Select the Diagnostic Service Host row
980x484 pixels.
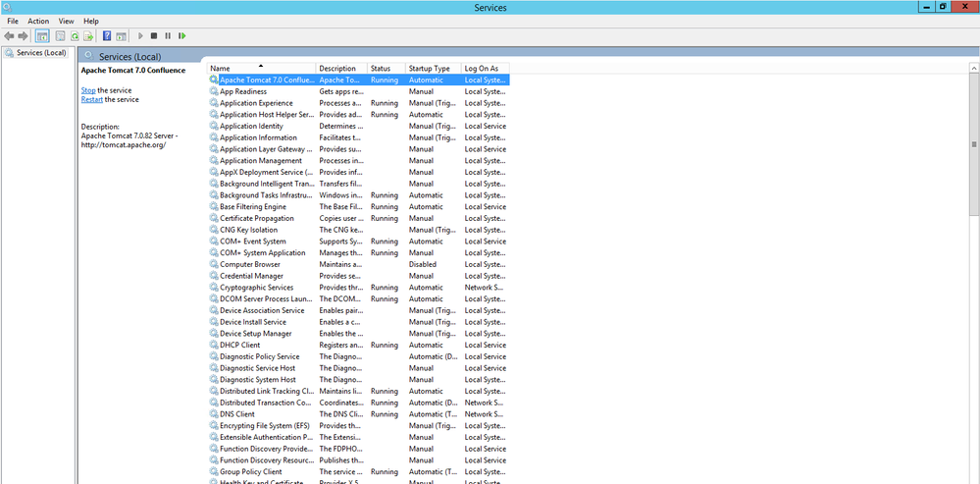click(x=359, y=368)
